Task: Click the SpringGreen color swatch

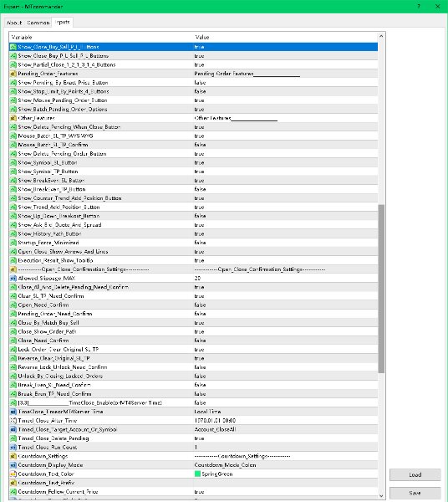Action: 197,474
